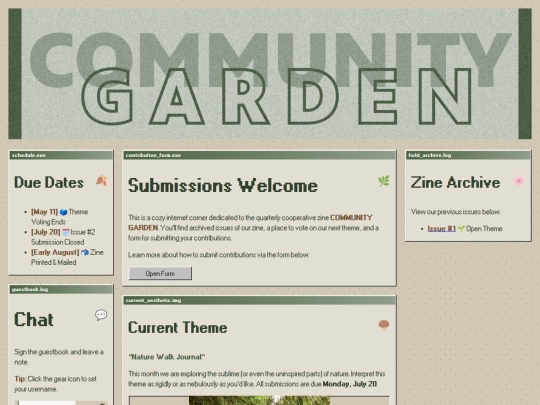This screenshot has height=405, width=540.
Task: Click the speech bubble icon beside Chat
Action: (101, 315)
